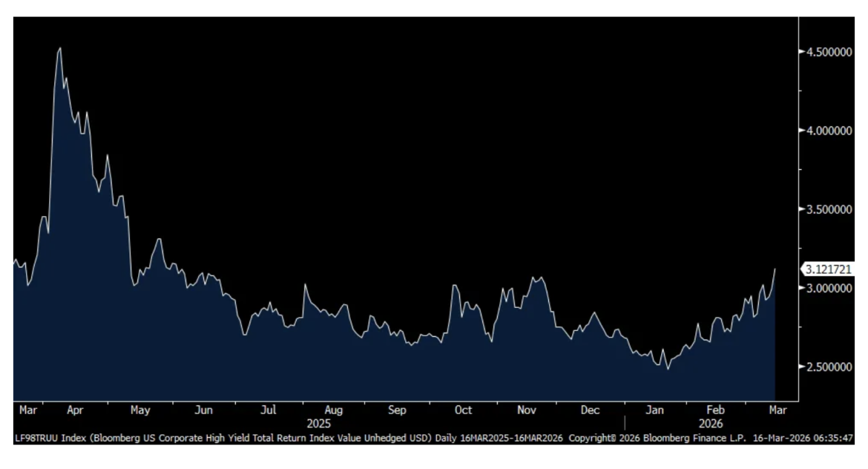The width and height of the screenshot is (868, 469).
Task: Click the 2025 year label
Action: (x=319, y=424)
